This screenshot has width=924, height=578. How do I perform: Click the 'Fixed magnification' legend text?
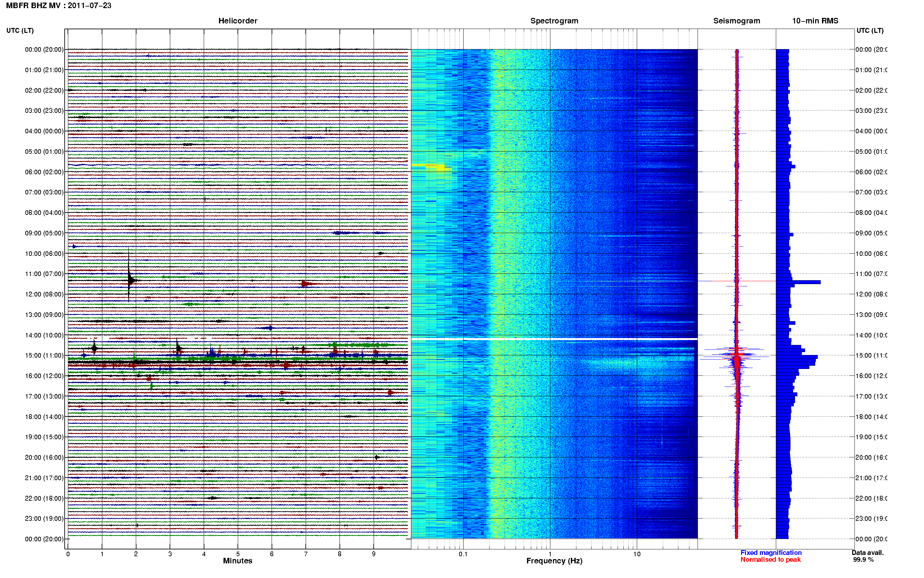coord(771,553)
